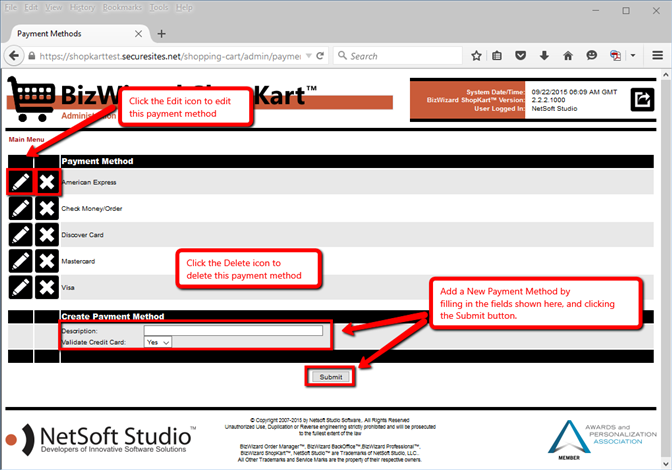The image size is (672, 470).
Task: Delete the Mastercard payment method
Action: click(x=47, y=261)
